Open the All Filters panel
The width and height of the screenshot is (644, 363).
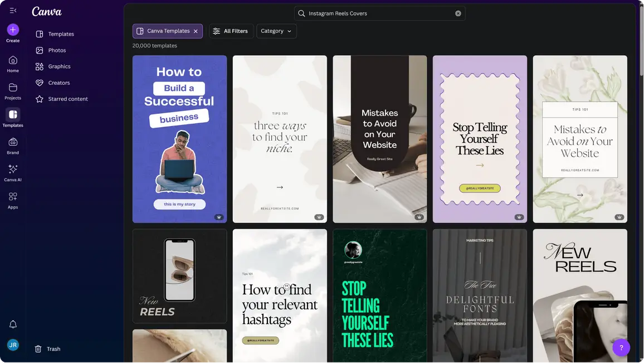coord(231,31)
